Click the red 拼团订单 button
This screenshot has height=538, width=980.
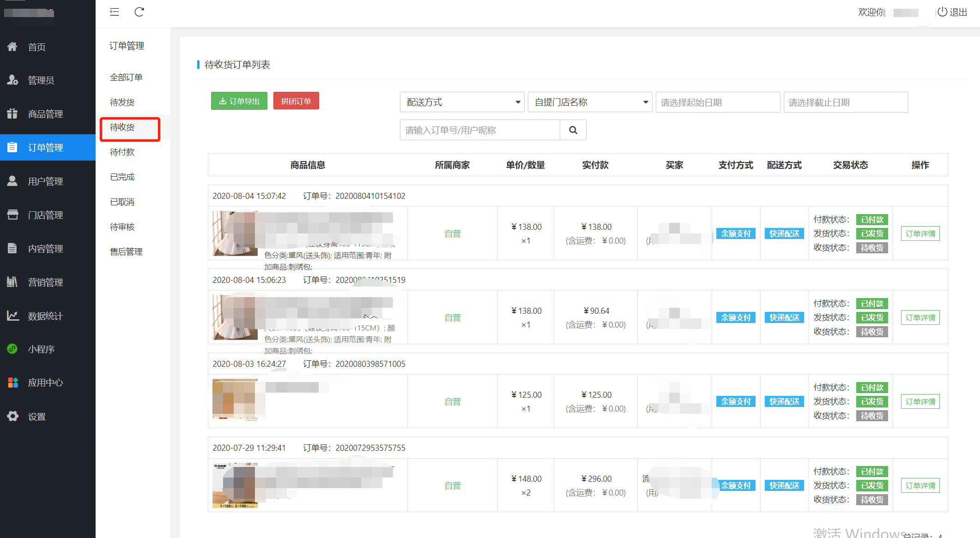296,101
